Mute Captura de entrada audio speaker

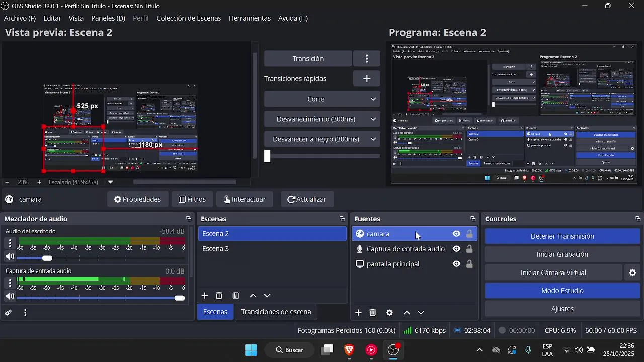10,297
